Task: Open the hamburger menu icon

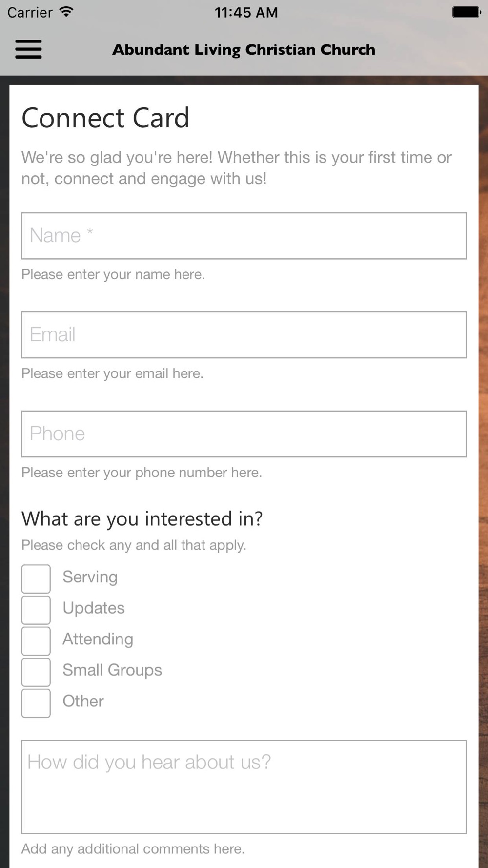Action: point(28,49)
